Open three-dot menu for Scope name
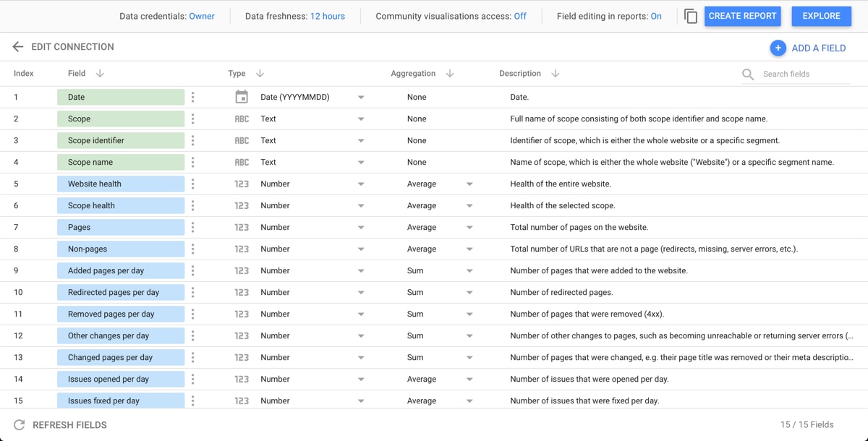The image size is (868, 441). 193,162
